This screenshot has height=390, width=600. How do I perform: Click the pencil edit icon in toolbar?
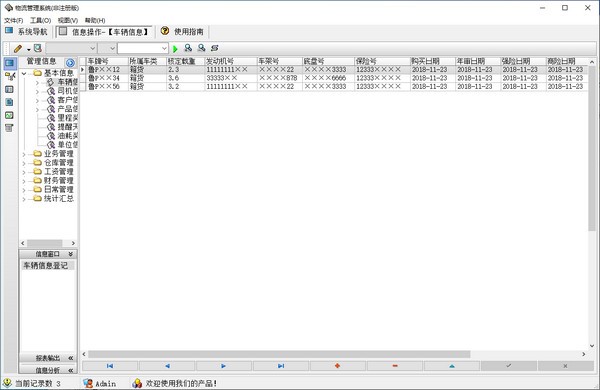[x=18, y=49]
